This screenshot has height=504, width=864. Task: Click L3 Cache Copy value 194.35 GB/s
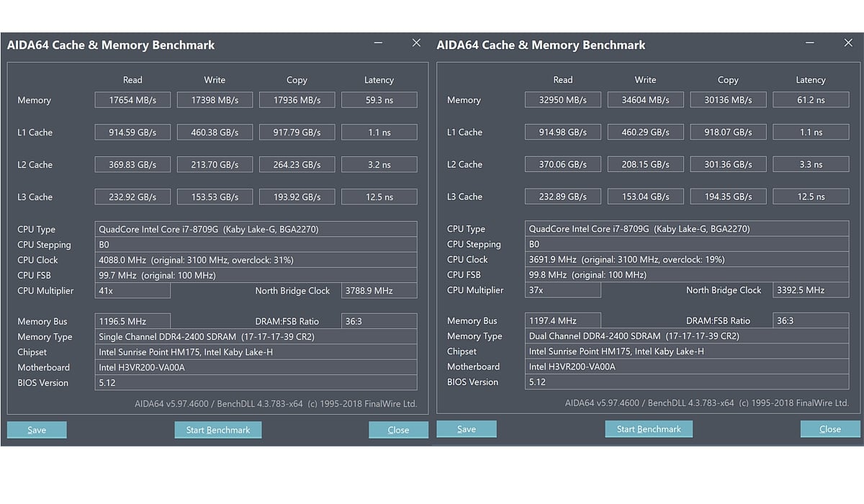[728, 197]
